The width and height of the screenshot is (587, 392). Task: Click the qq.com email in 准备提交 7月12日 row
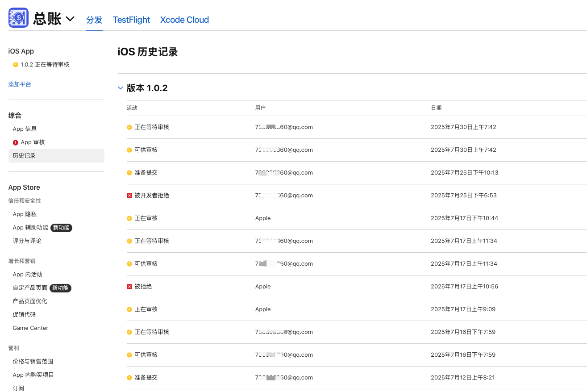pyautogui.click(x=284, y=378)
